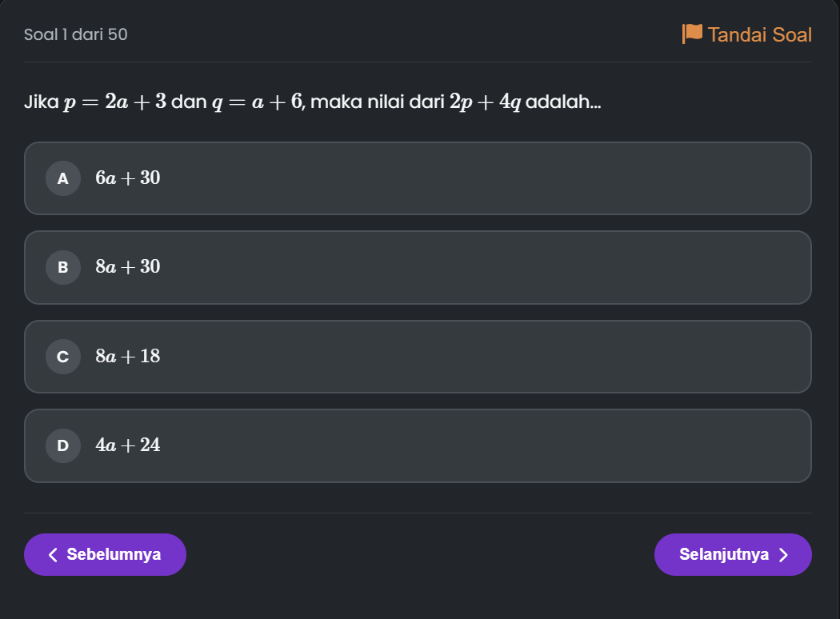Screen dimensions: 840x619
Task: Click the orange flag icon
Action: tap(692, 34)
